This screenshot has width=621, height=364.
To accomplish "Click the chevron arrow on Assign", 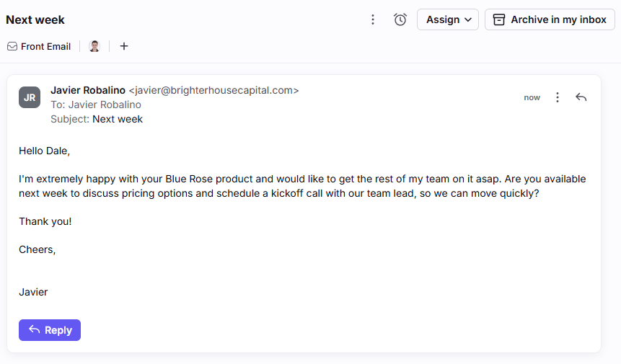I will click(468, 19).
